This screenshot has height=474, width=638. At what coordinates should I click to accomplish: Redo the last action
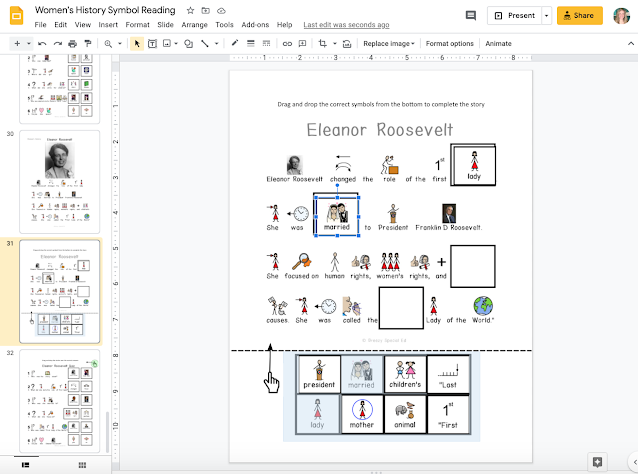click(x=58, y=44)
